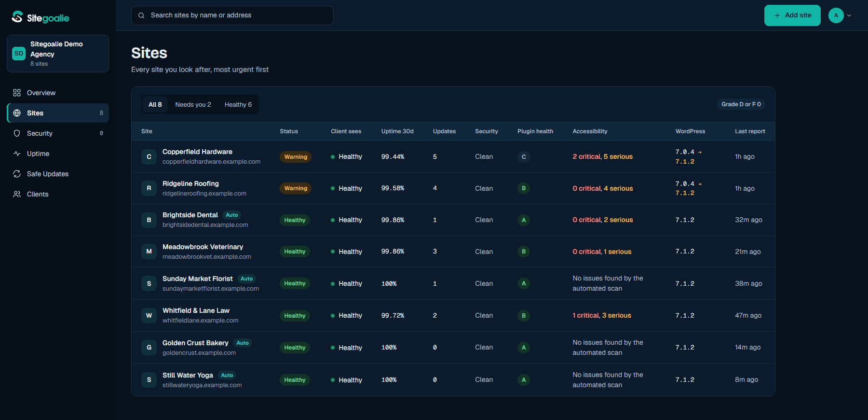Open the Uptime pulse icon
Viewport: 868px width, 420px height.
pos(17,154)
